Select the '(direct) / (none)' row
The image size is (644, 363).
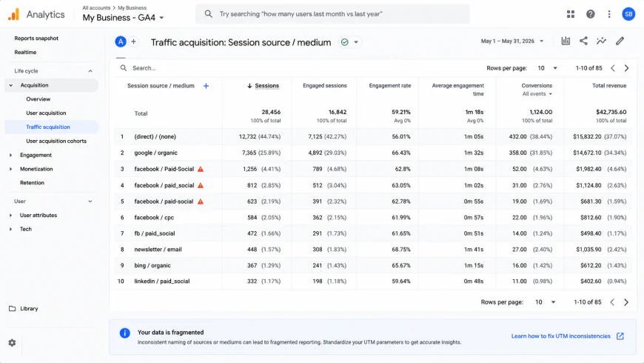tap(373, 136)
